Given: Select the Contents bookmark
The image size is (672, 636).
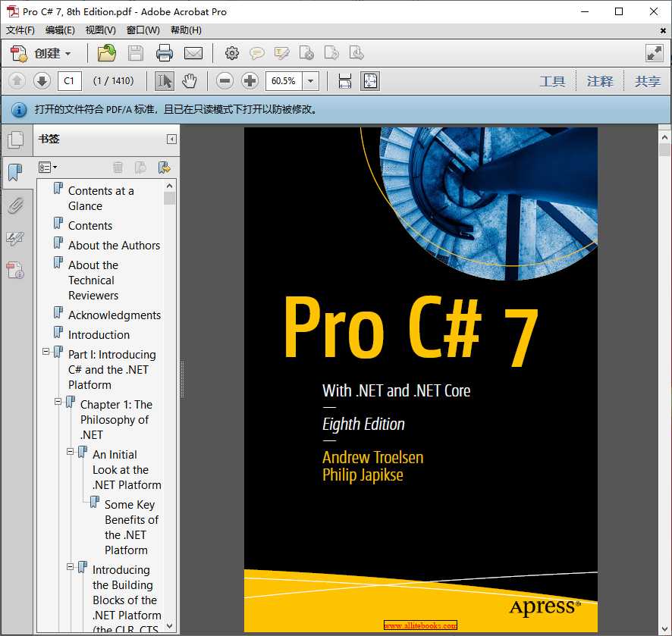Looking at the screenshot, I should pos(93,225).
